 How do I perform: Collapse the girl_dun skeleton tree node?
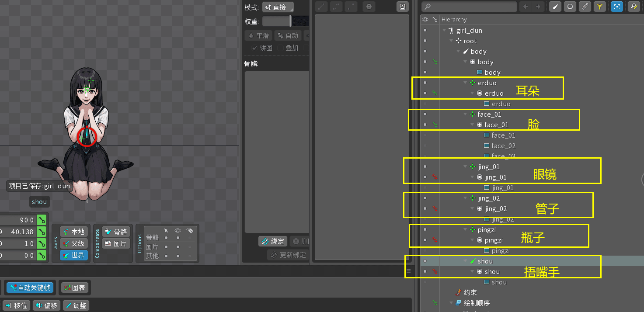445,31
